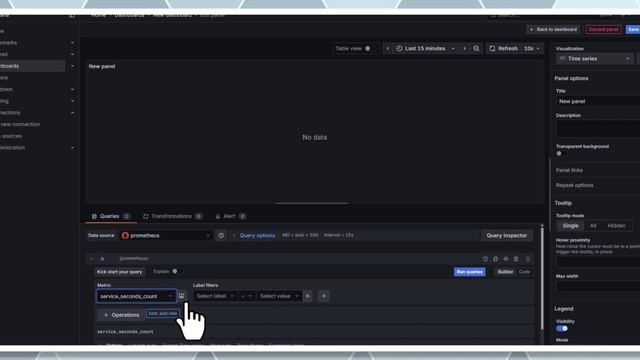Click the data source help icon

point(221,236)
